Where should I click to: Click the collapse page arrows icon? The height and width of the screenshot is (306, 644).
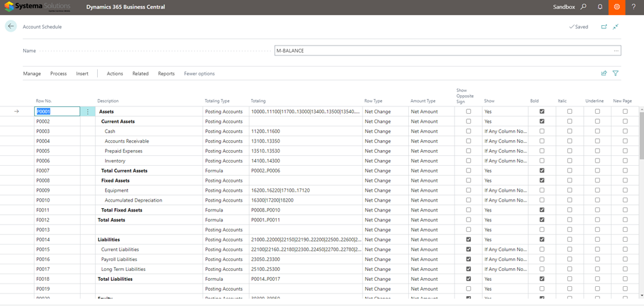pyautogui.click(x=616, y=27)
